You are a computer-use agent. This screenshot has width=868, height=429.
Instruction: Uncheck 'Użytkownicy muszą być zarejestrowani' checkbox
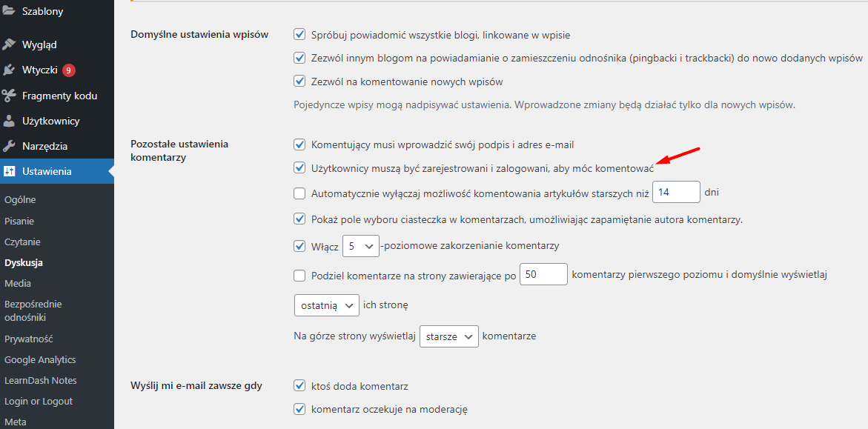[299, 167]
